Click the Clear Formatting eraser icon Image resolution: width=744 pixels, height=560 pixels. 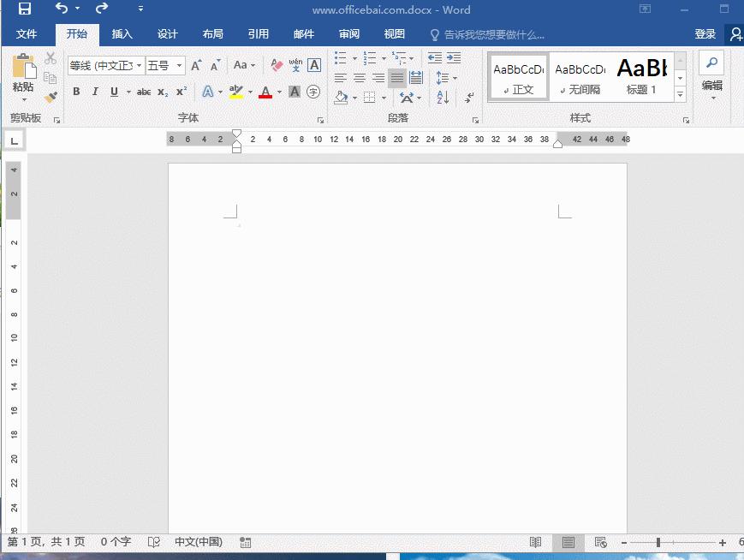277,65
